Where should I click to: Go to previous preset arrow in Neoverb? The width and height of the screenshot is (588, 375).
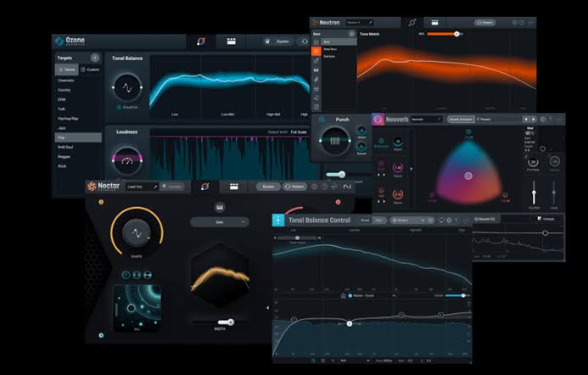526,120
